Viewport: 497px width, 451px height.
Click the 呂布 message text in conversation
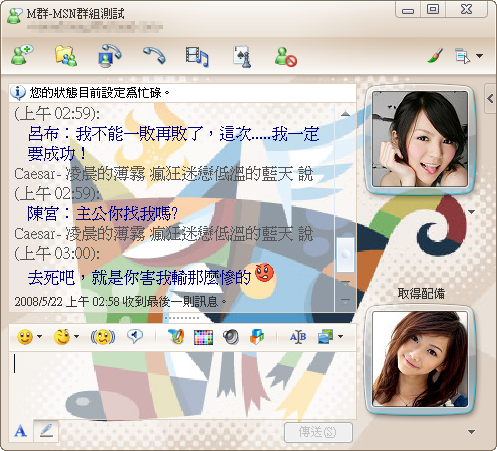pyautogui.click(x=174, y=143)
